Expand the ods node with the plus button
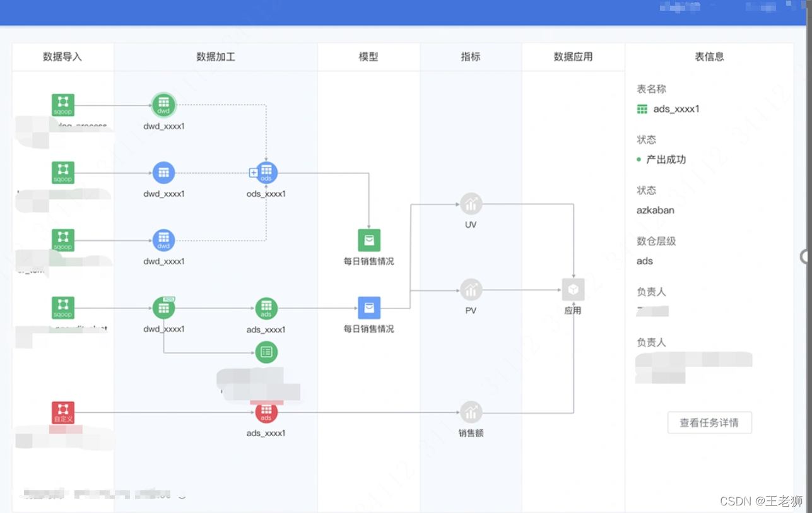The height and width of the screenshot is (513, 812). [254, 172]
